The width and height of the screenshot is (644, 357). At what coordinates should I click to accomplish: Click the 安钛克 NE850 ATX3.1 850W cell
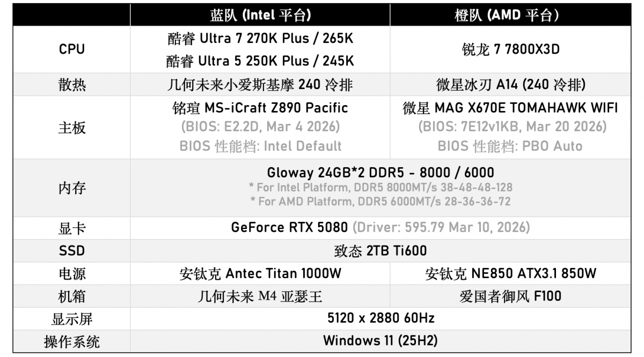tap(510, 273)
